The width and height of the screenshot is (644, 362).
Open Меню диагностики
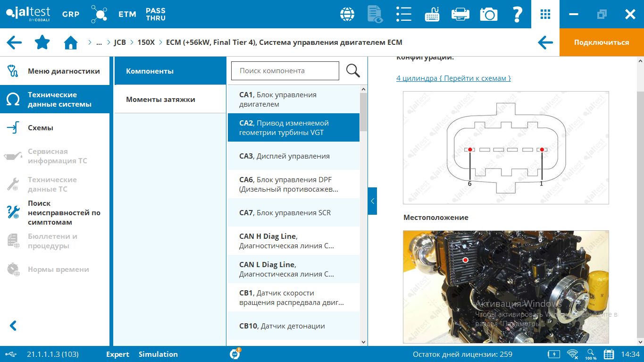pos(55,71)
